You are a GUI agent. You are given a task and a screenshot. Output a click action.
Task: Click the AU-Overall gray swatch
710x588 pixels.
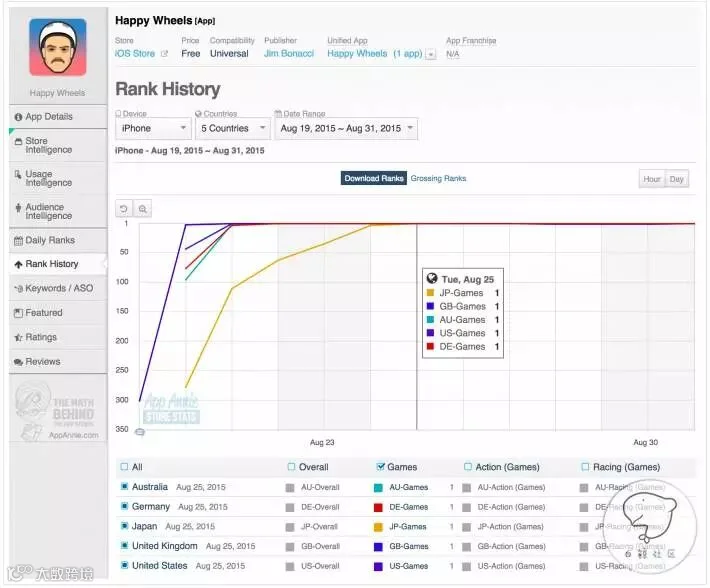(x=290, y=488)
